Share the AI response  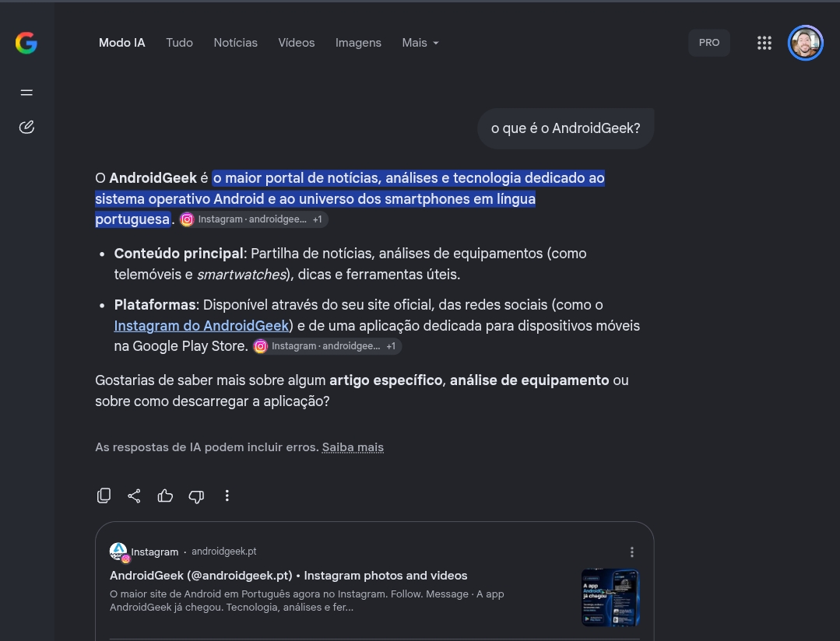pos(135,496)
